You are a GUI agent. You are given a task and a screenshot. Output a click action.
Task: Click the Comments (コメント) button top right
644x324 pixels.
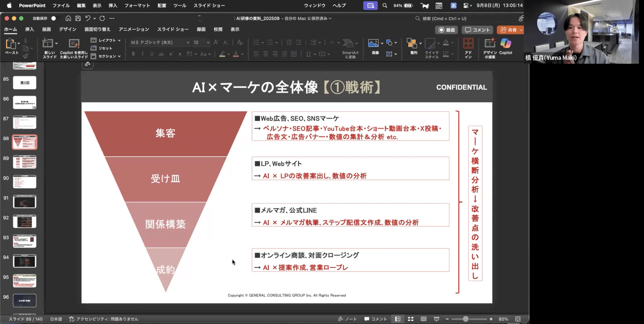[477, 30]
